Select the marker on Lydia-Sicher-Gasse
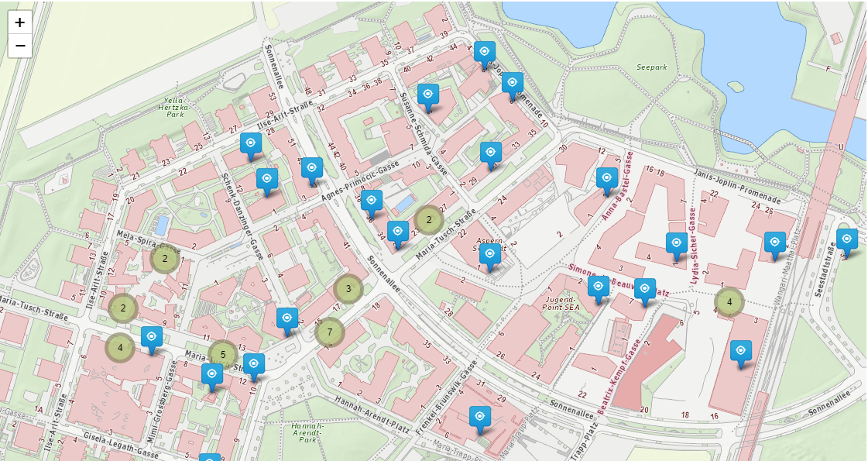The image size is (868, 461). (x=677, y=245)
